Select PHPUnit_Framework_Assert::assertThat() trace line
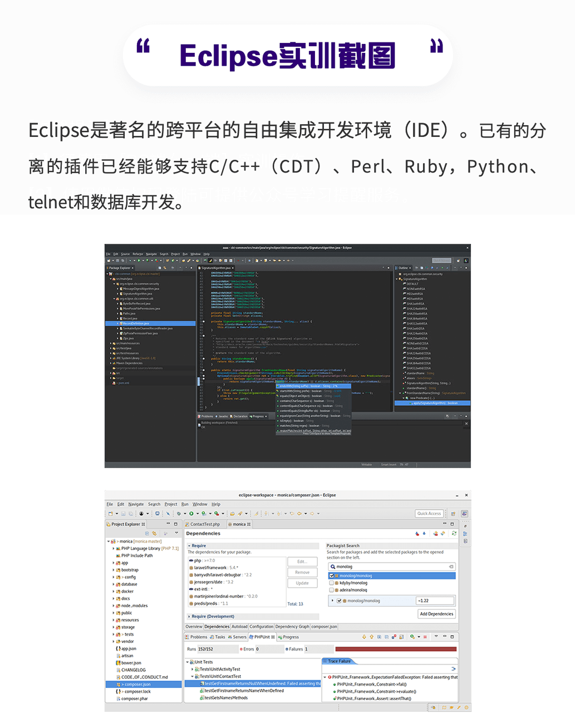This screenshot has width=575, height=728. pyautogui.click(x=373, y=699)
